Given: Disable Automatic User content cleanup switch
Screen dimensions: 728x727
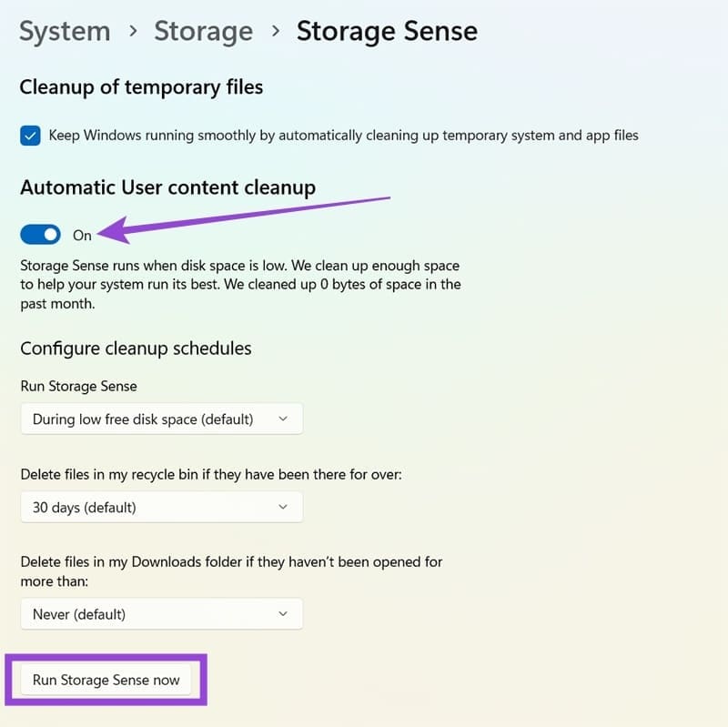Looking at the screenshot, I should click(x=41, y=235).
